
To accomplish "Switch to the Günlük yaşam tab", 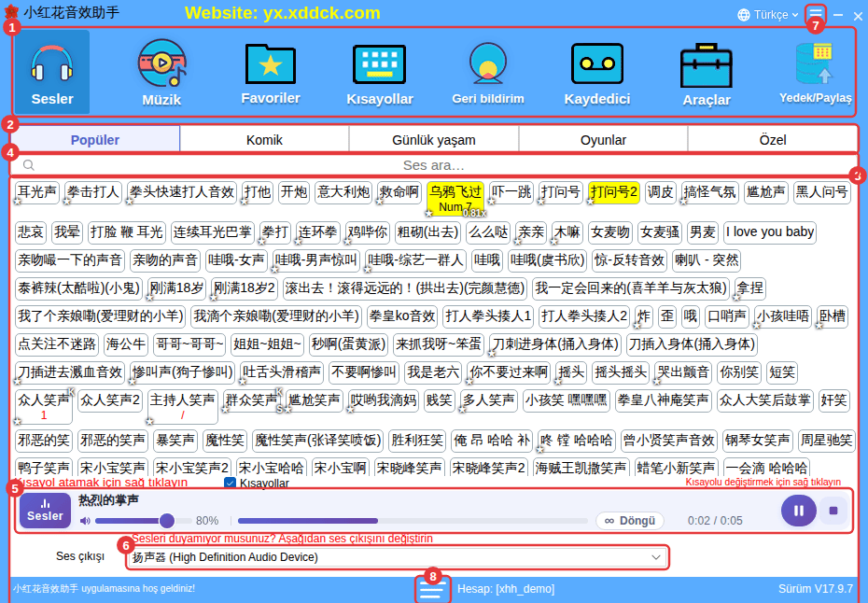I will point(434,140).
